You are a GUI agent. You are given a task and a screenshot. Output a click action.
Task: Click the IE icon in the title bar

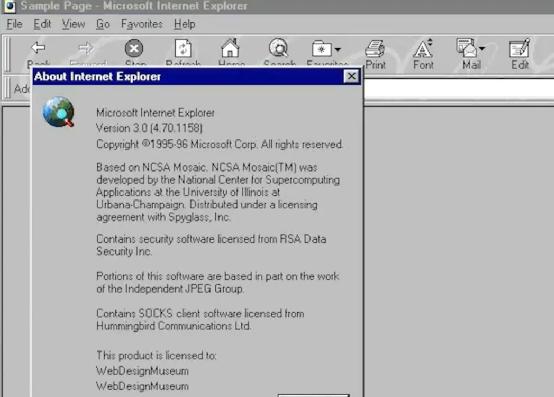coord(10,6)
